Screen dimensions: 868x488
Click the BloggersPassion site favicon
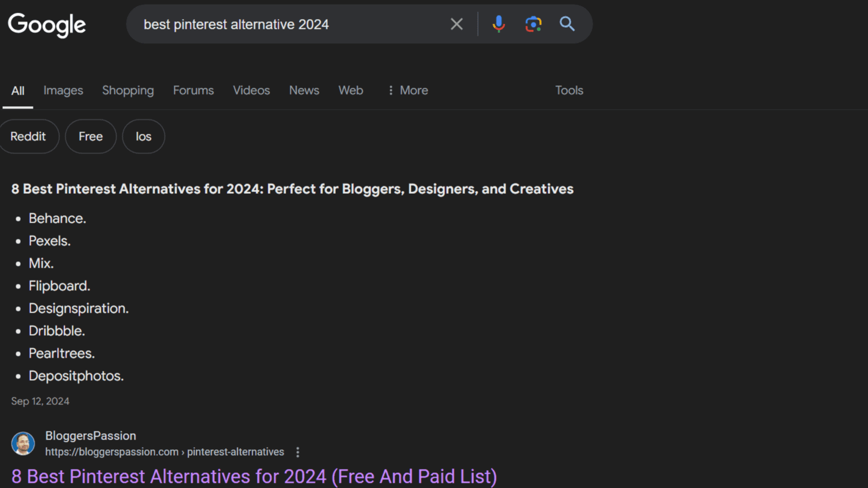coord(23,444)
